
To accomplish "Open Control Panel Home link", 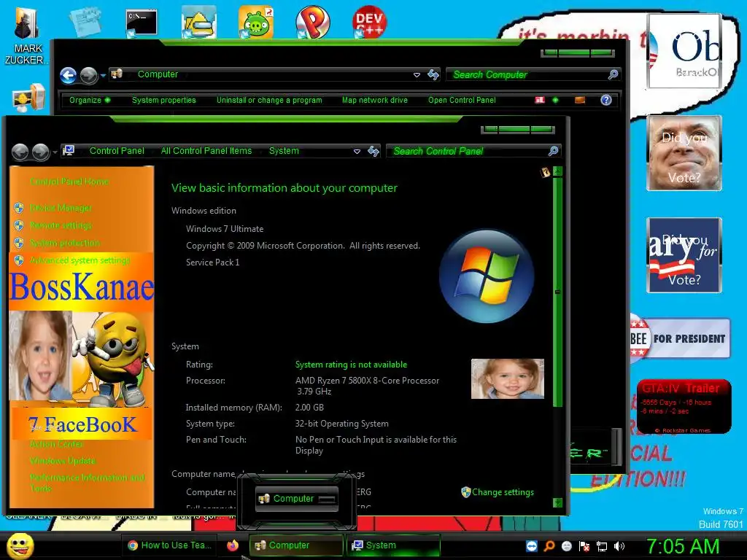I will pos(69,182).
